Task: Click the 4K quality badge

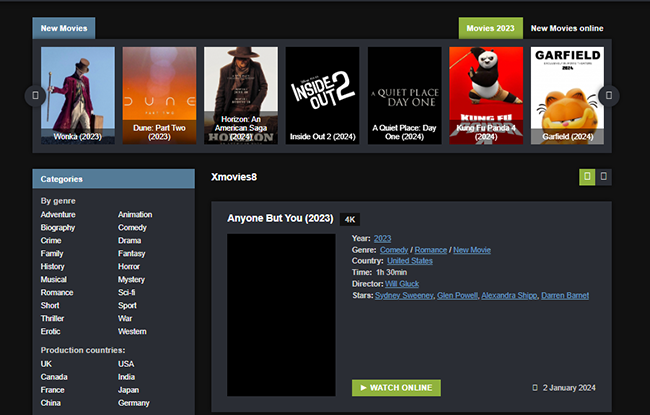Action: (350, 219)
